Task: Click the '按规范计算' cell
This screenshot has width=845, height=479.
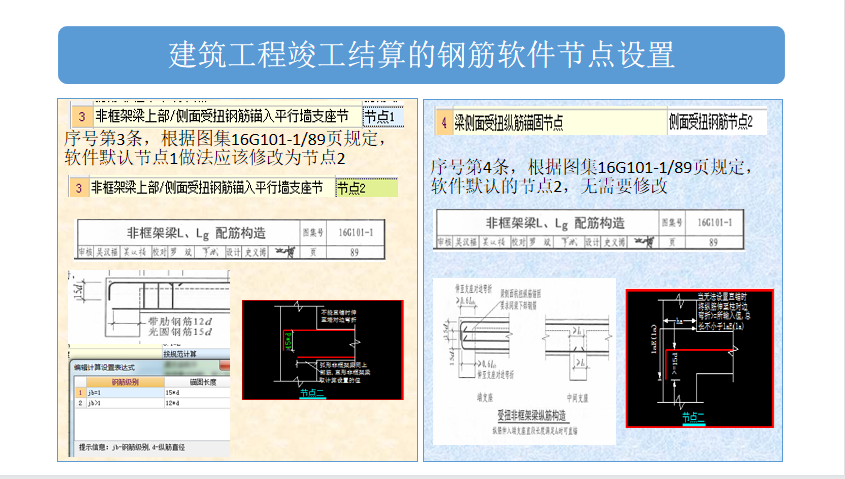Action: point(196,354)
